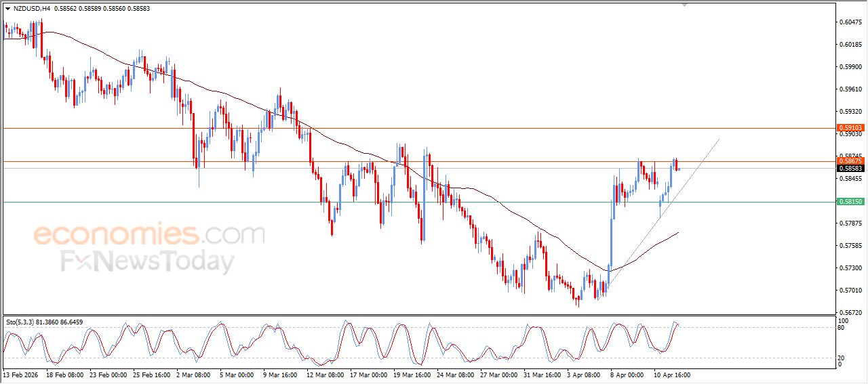Click the 10 Apr 16:00 time label
The image size is (868, 384).
671,374
